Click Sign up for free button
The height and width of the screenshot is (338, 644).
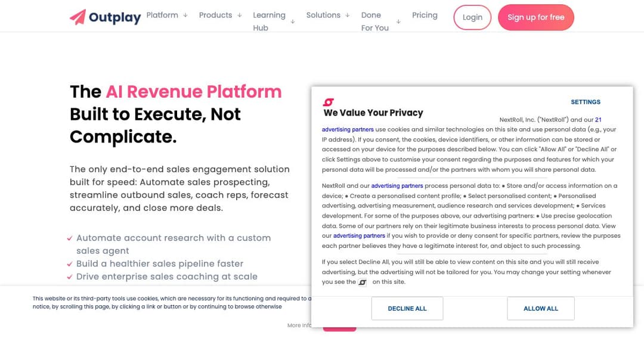pyautogui.click(x=536, y=17)
